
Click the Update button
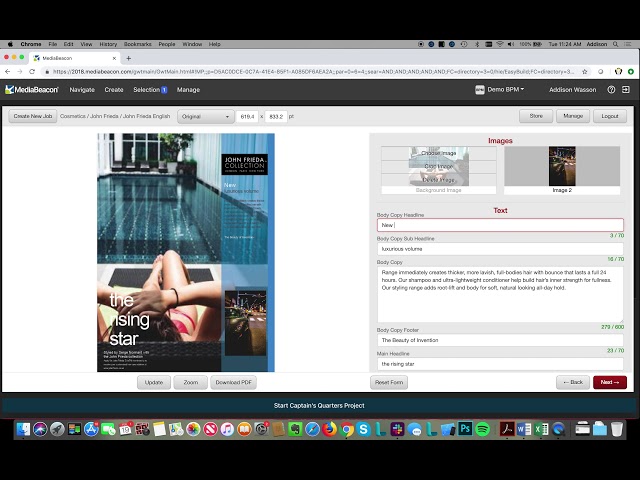pyautogui.click(x=154, y=382)
